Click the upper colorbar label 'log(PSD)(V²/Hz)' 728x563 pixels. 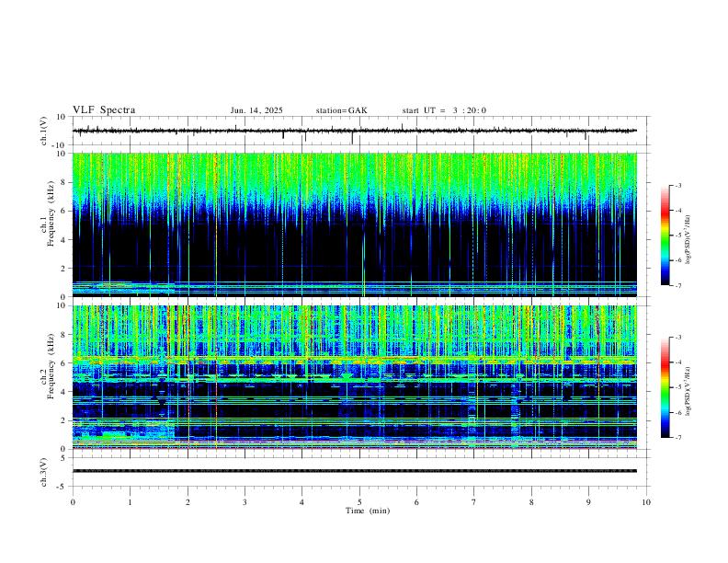pos(688,239)
